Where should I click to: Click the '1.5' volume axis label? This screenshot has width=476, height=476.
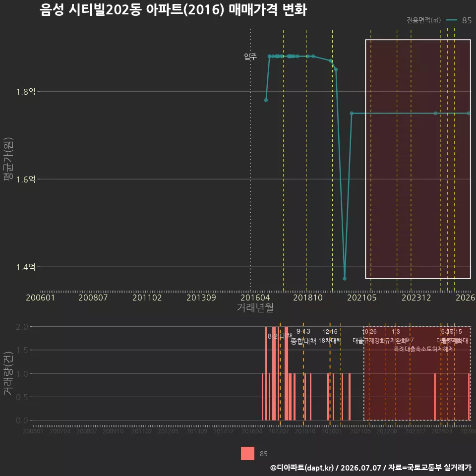[22, 351]
